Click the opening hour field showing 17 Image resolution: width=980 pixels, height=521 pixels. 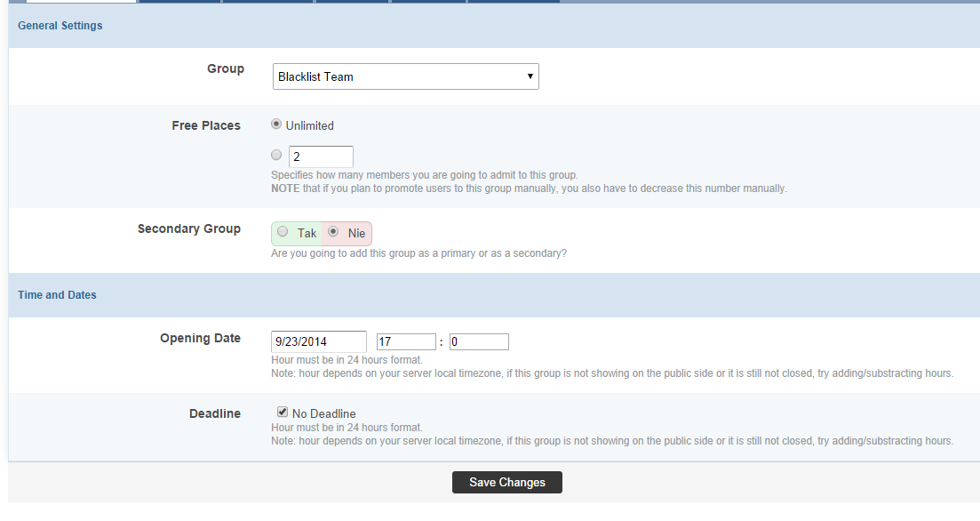click(406, 341)
